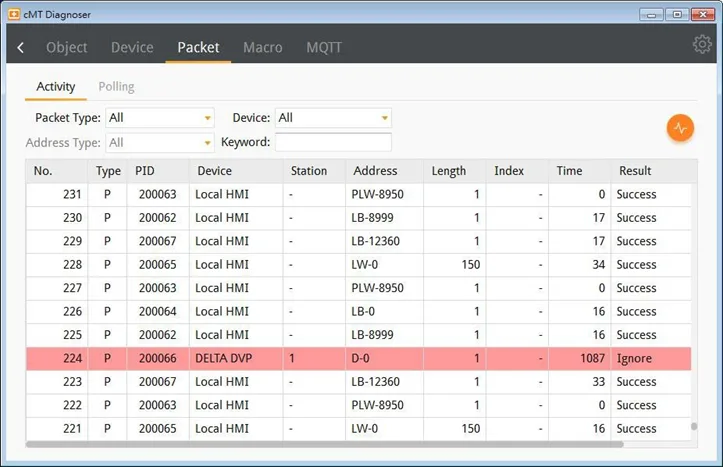Open the Macro tab

[263, 47]
